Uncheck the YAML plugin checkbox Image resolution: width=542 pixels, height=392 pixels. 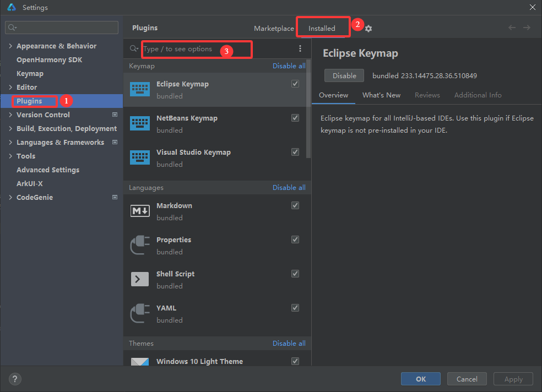tap(295, 308)
